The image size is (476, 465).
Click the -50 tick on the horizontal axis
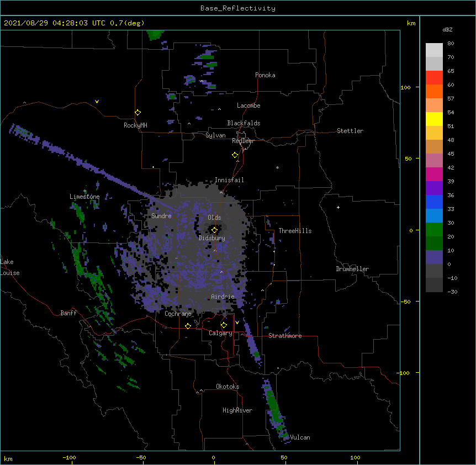point(141,457)
